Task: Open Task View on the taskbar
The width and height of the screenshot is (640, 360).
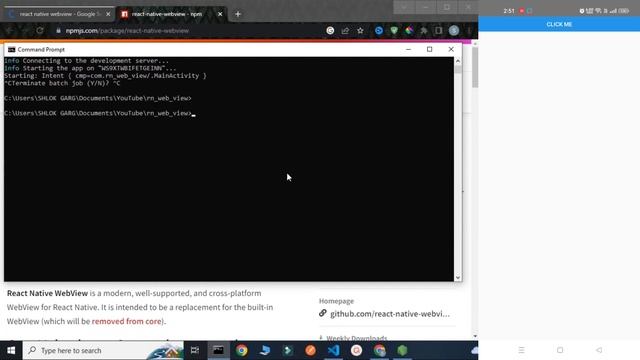Action: coord(195,350)
